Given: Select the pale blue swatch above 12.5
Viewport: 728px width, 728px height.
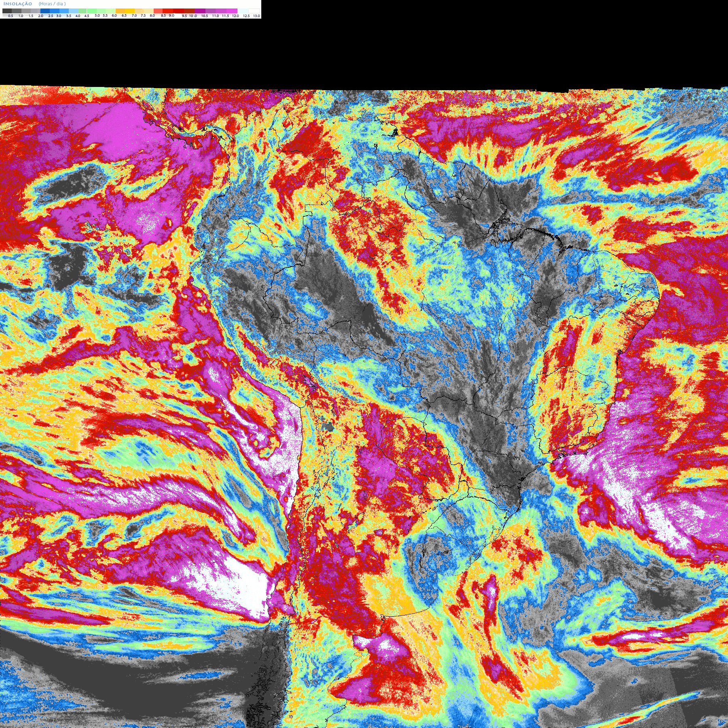Looking at the screenshot, I should tap(243, 11).
